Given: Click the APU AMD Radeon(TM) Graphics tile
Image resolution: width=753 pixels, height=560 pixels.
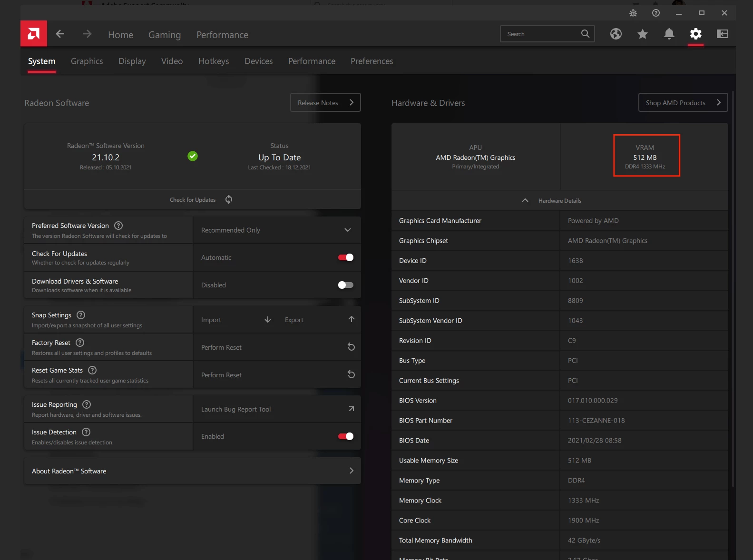Looking at the screenshot, I should (x=476, y=157).
